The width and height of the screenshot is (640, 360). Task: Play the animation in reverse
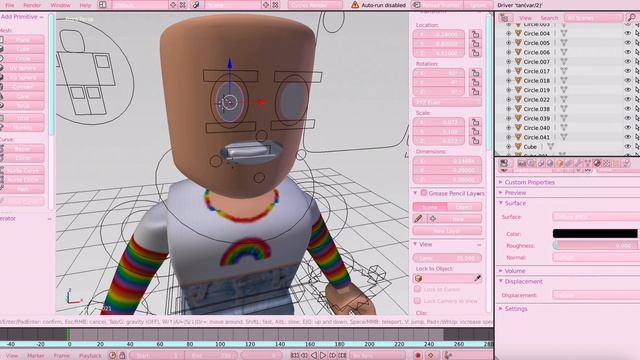(313, 356)
